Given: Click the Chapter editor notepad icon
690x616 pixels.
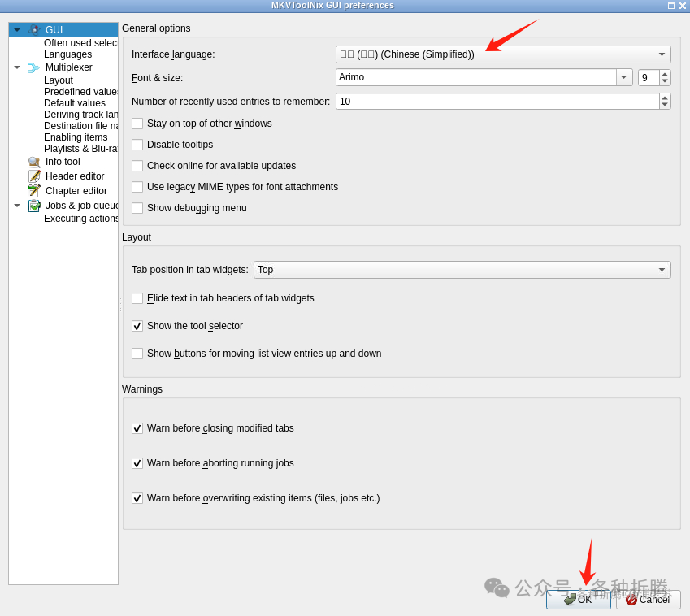Looking at the screenshot, I should coord(34,190).
